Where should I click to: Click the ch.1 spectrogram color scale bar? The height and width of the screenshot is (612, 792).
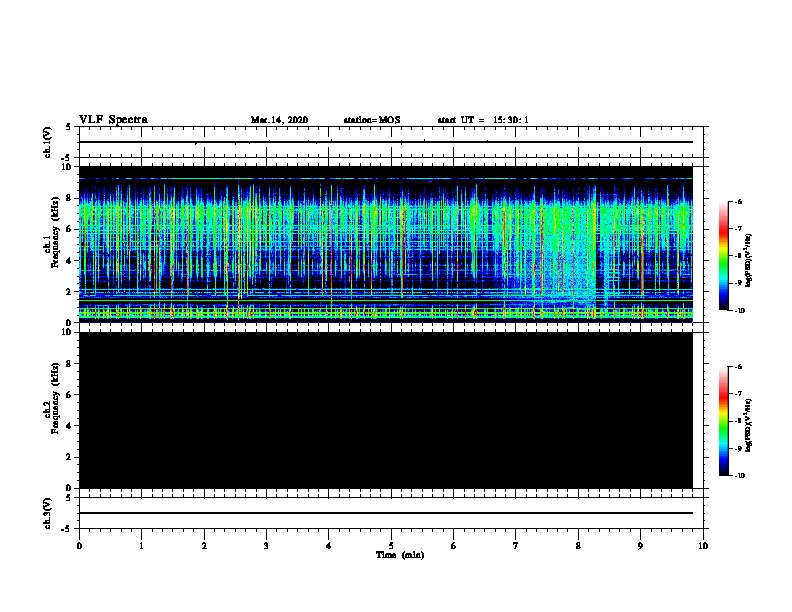(724, 256)
